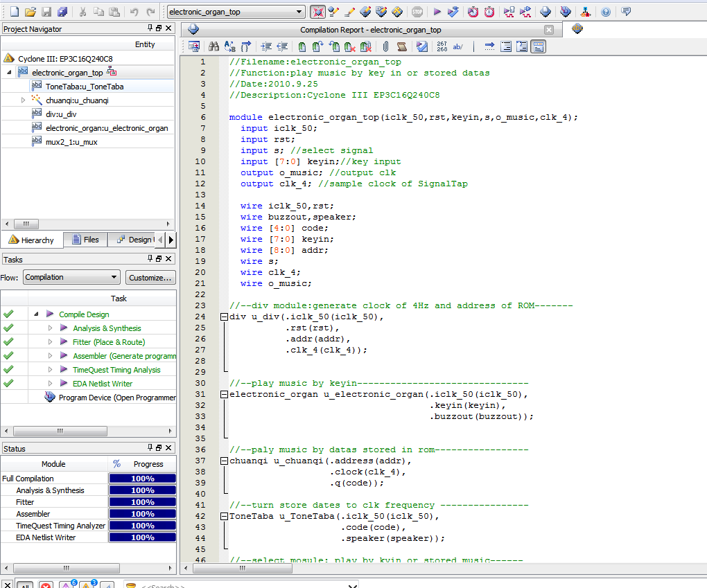The width and height of the screenshot is (707, 588).
Task: Collapse the div u_div code block
Action: point(224,317)
